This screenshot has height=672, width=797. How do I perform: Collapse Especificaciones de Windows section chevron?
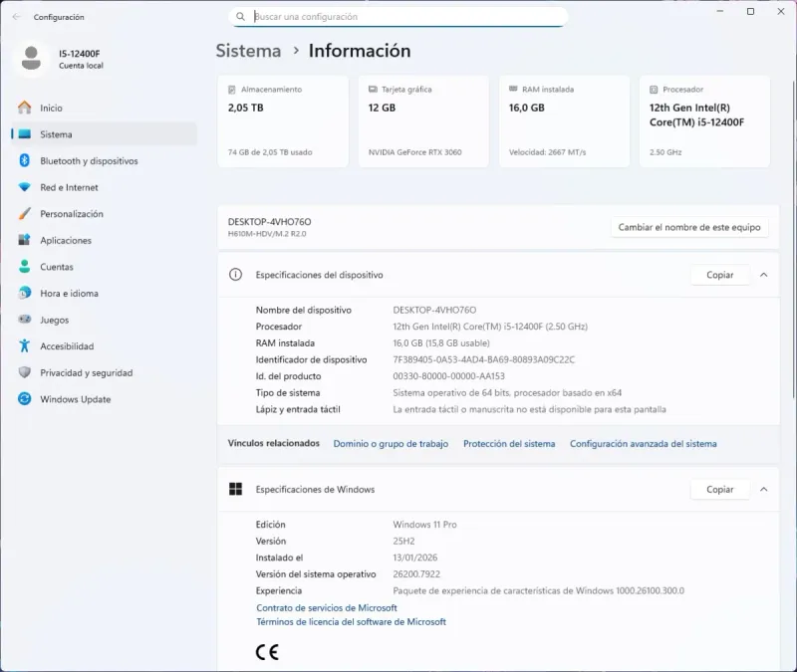[x=763, y=489]
